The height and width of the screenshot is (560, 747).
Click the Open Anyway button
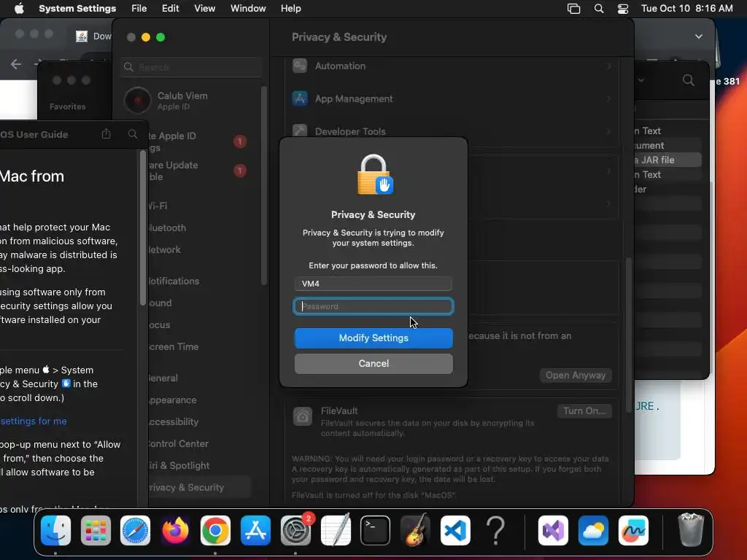576,376
